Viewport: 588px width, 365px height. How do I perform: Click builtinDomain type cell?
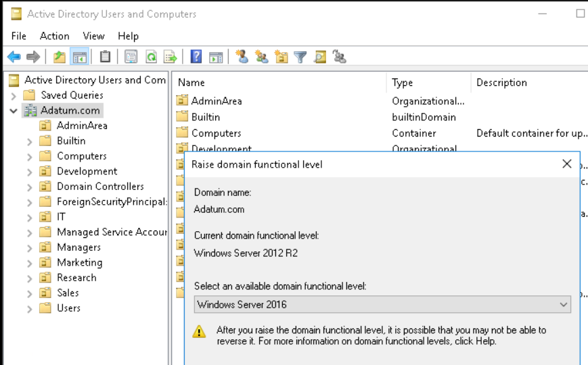pos(424,117)
